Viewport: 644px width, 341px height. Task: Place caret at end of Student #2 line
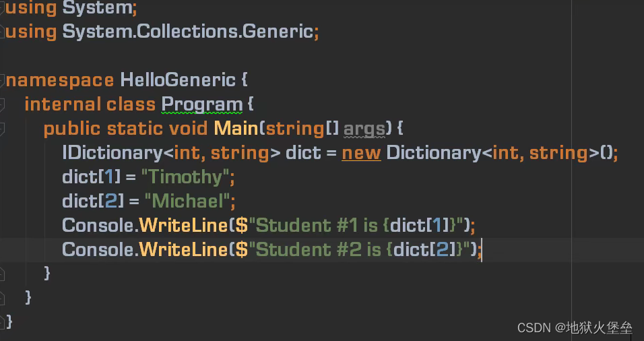tap(482, 250)
